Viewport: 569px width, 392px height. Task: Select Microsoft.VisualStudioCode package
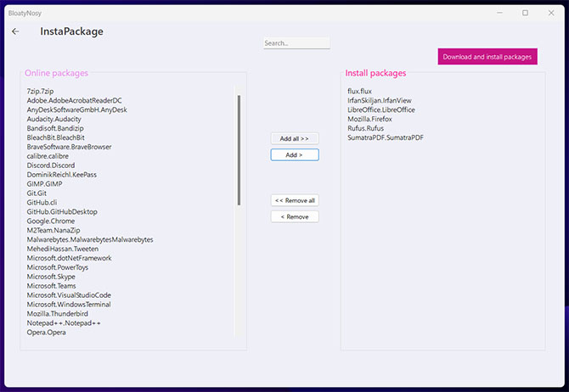[69, 295]
